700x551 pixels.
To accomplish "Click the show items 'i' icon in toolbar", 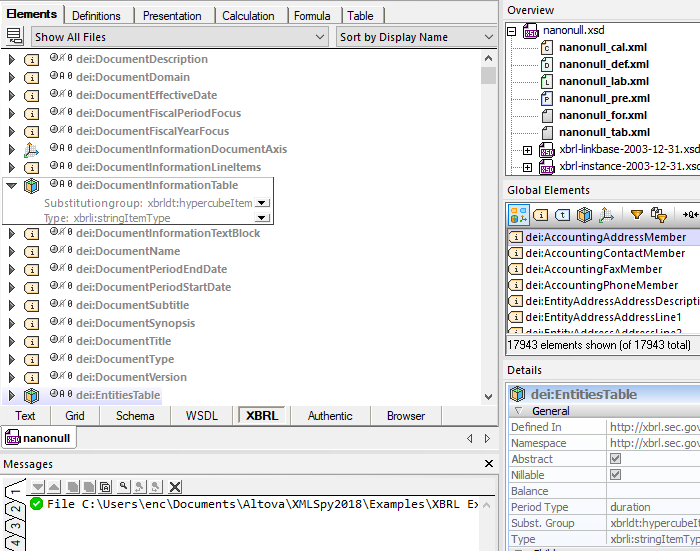I will click(x=540, y=214).
